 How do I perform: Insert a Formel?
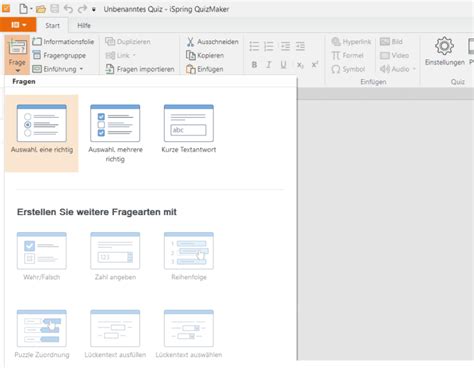(347, 55)
